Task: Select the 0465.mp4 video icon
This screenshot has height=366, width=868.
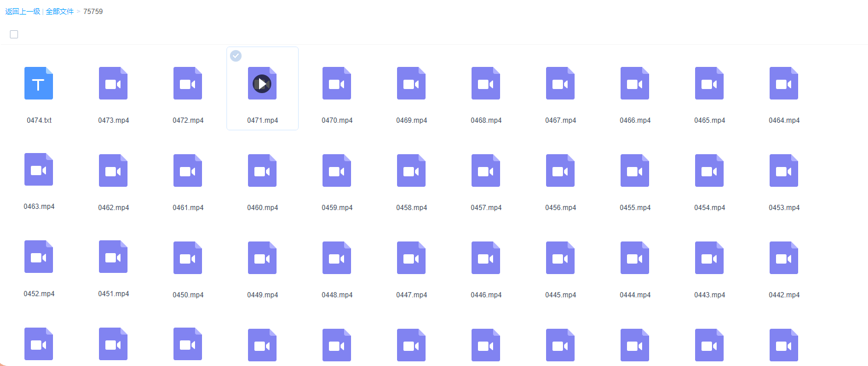Action: point(709,83)
